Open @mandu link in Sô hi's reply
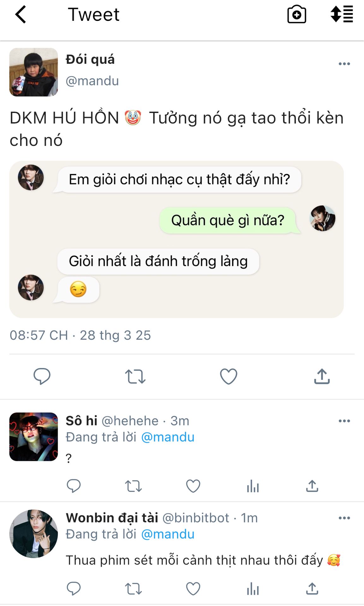The image size is (364, 606). coord(168,437)
